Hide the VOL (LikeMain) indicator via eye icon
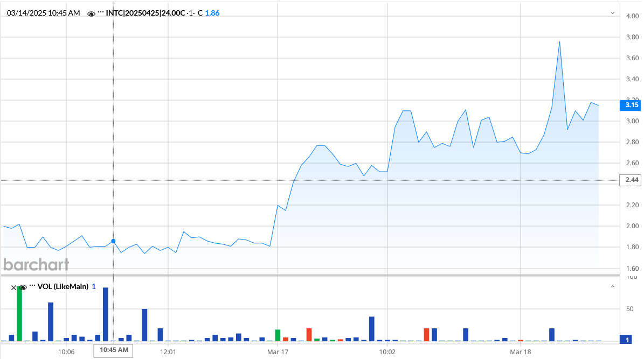The height and width of the screenshot is (359, 644). (23, 287)
